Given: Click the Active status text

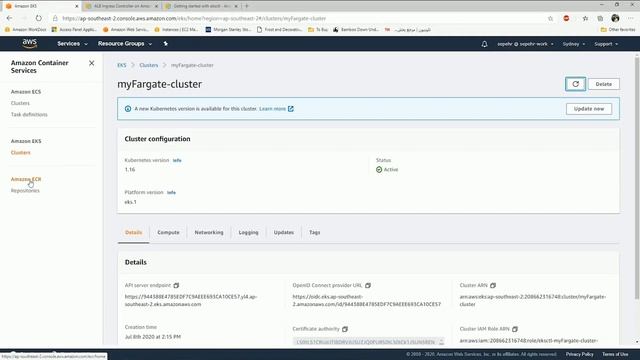Looking at the screenshot, I should tap(391, 170).
